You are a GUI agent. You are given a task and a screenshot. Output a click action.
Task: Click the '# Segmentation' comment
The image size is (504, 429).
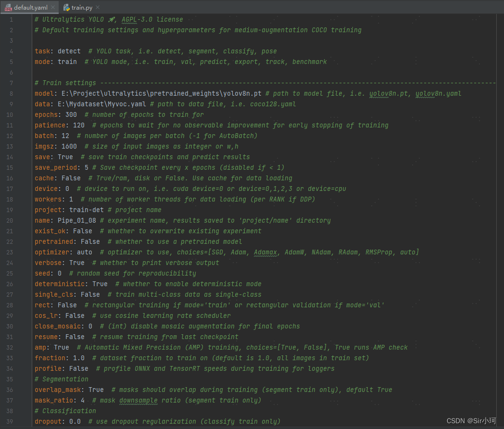[62, 379]
